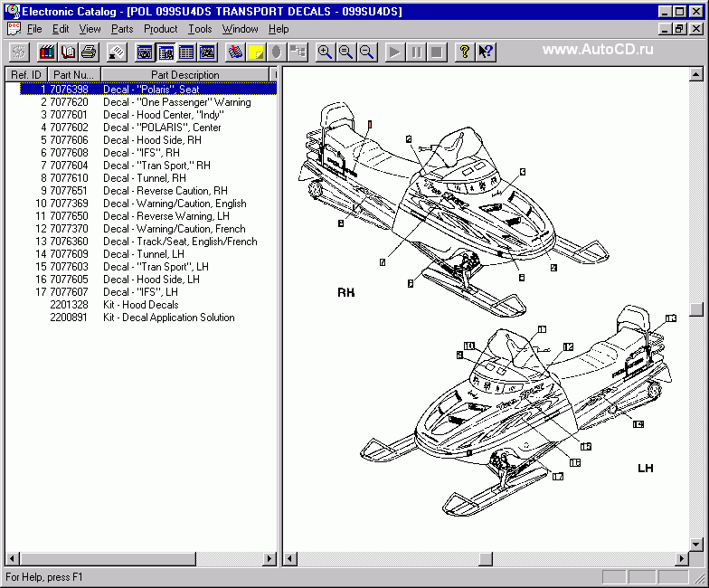
Task: Click callout 7 on the RH diagram
Action: (383, 262)
